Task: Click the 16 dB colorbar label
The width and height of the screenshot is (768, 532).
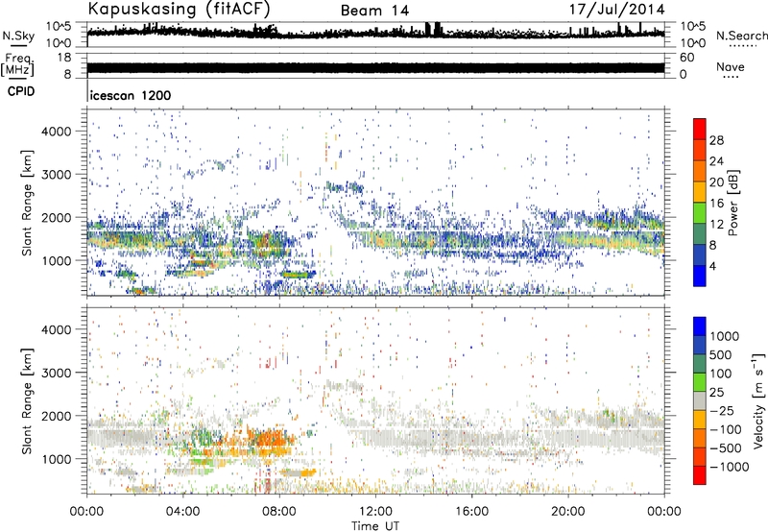Action: pyautogui.click(x=716, y=204)
